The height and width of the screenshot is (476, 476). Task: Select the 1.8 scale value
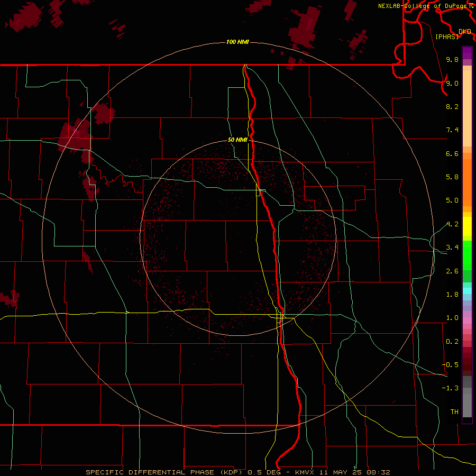point(452,295)
